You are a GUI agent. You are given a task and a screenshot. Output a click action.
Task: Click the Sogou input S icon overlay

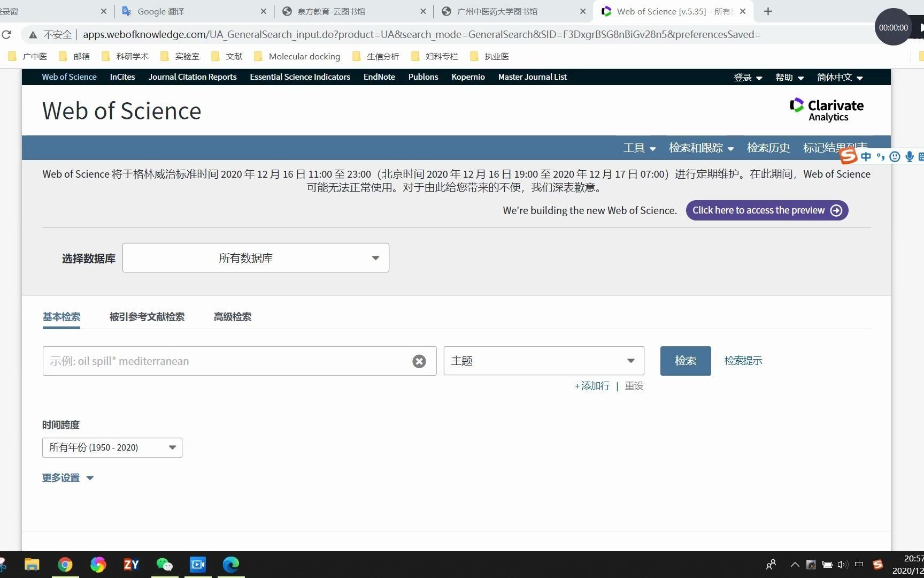849,156
